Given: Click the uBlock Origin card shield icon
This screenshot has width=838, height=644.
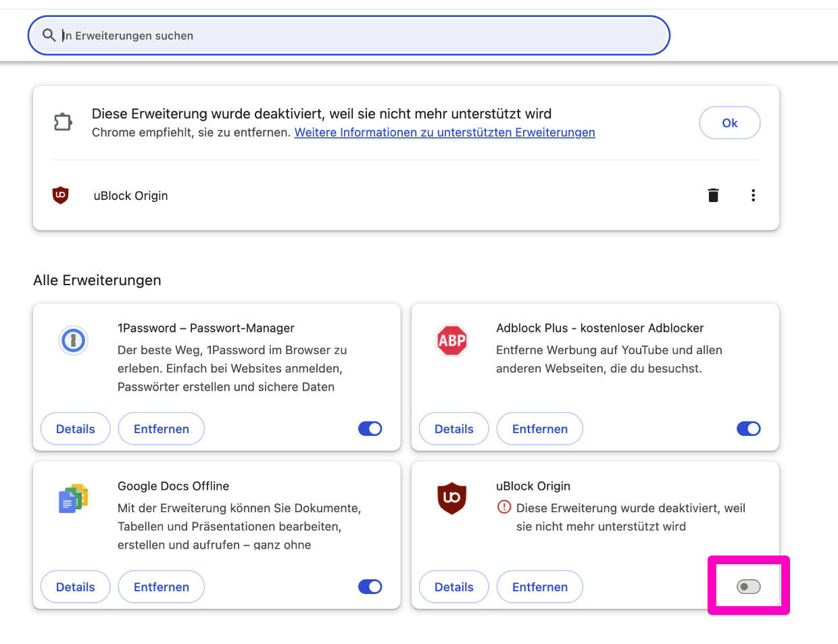Looking at the screenshot, I should [452, 499].
